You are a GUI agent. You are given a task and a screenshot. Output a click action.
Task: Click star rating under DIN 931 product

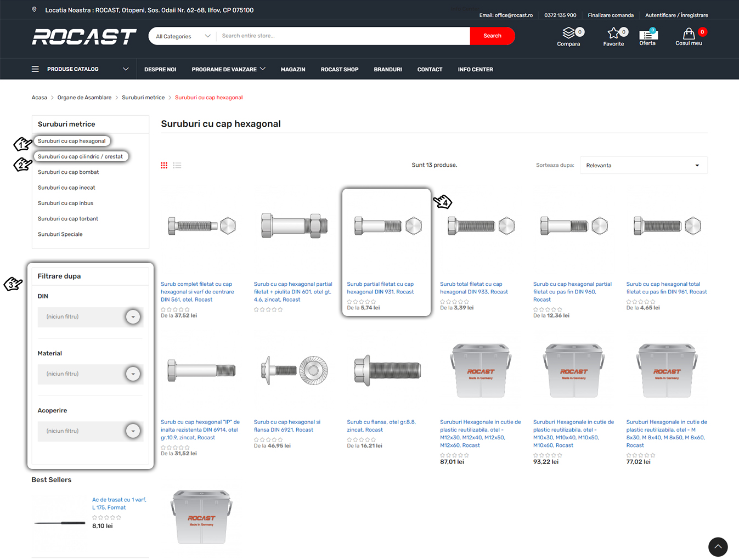[x=362, y=302]
